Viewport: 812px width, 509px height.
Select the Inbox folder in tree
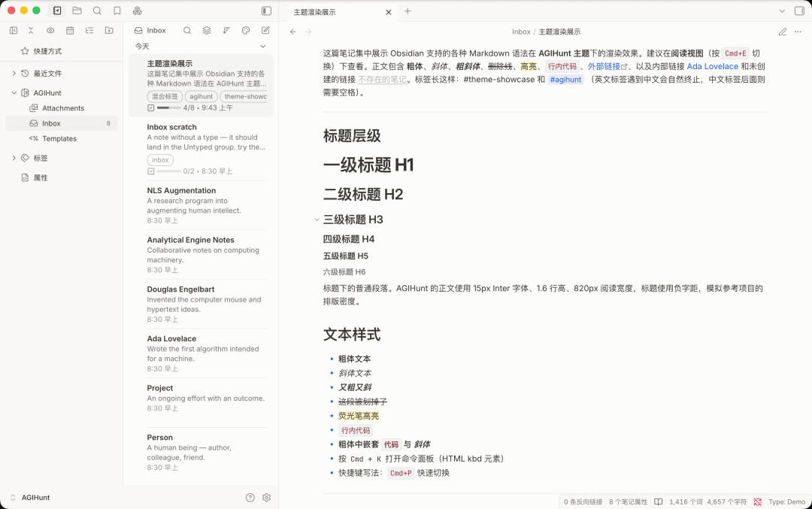point(61,123)
